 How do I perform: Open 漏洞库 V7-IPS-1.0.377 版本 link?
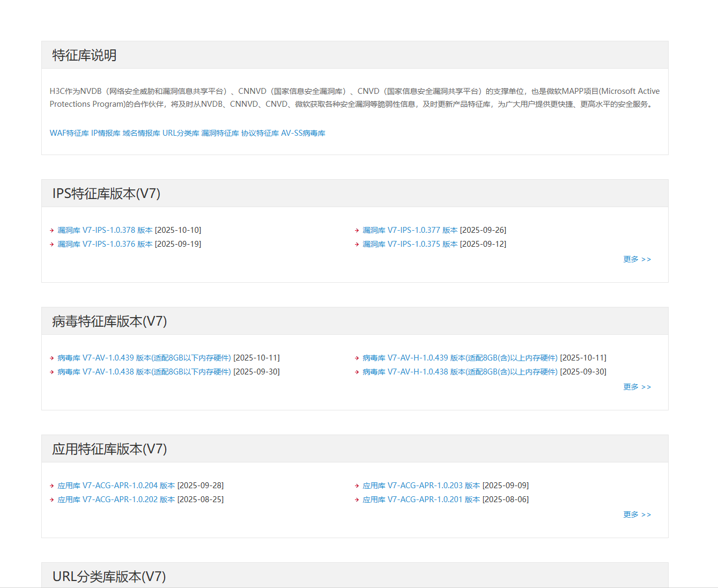[410, 230]
